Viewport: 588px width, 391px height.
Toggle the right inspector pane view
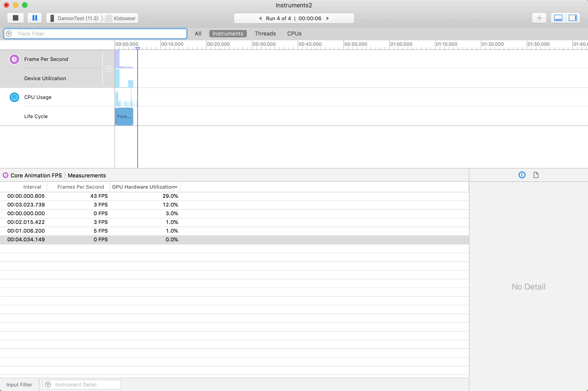(572, 18)
